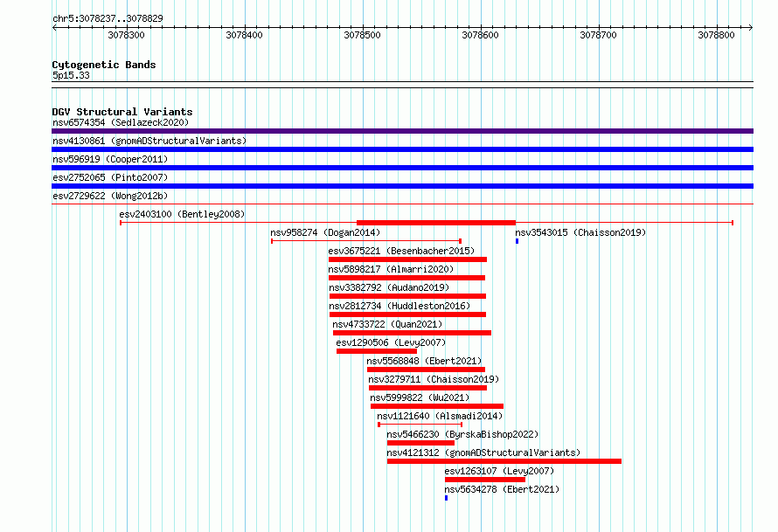The image size is (778, 532).
Task: Click the nsv6574354 (Sedlazeck2020) variant label
Action: tap(121, 122)
